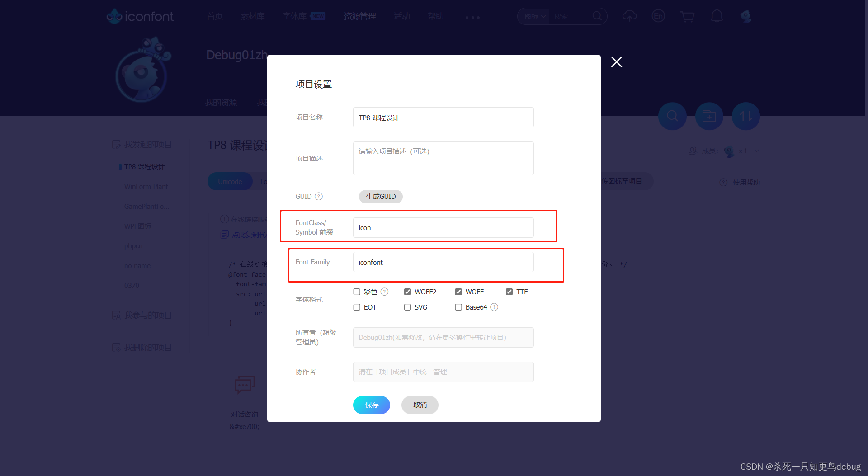The width and height of the screenshot is (868, 476).
Task: Select 素材库 in the top menu
Action: (252, 16)
